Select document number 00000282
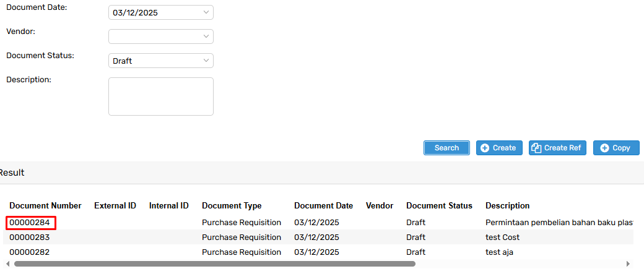 [x=29, y=252]
